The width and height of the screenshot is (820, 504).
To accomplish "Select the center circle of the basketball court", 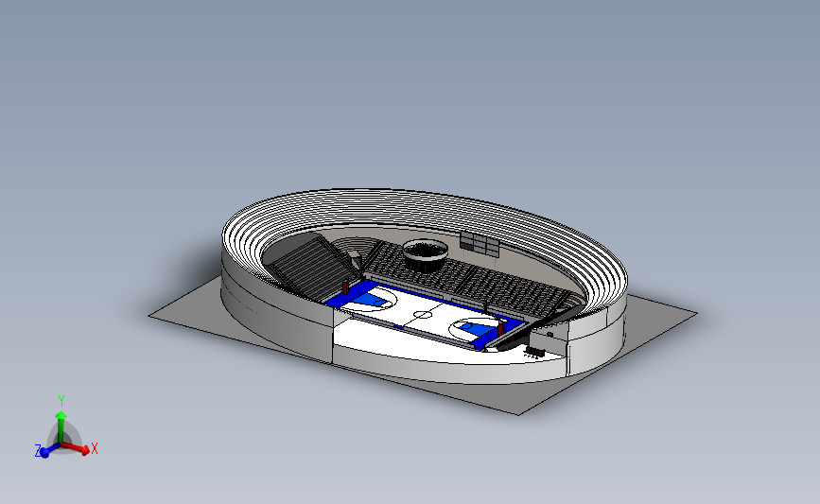I will click(x=423, y=315).
